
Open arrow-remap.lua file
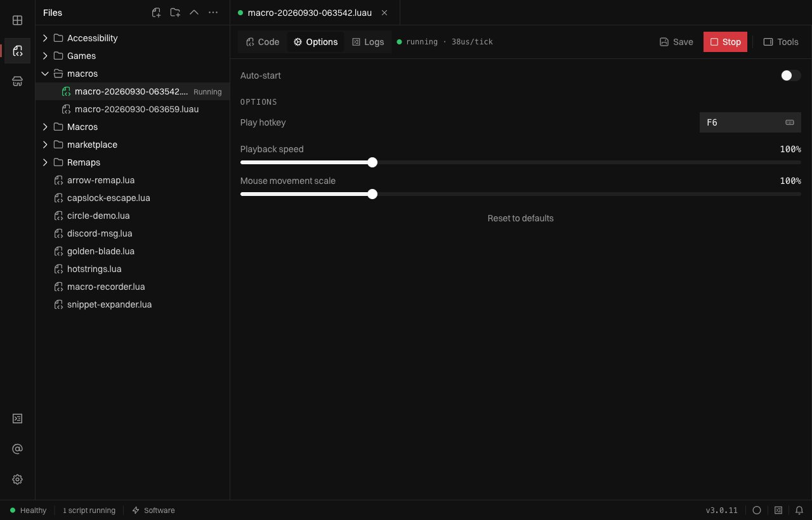pyautogui.click(x=132, y=180)
